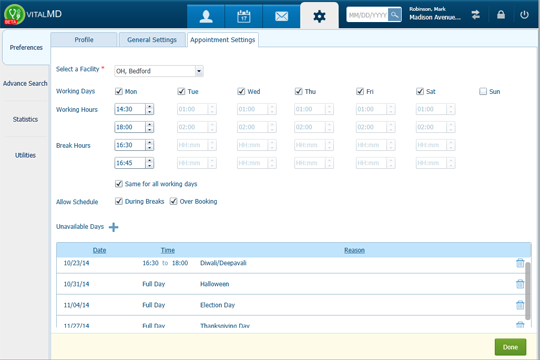This screenshot has width=540, height=360.
Task: Click the unavailable days list scrollbar
Action: tap(527, 291)
